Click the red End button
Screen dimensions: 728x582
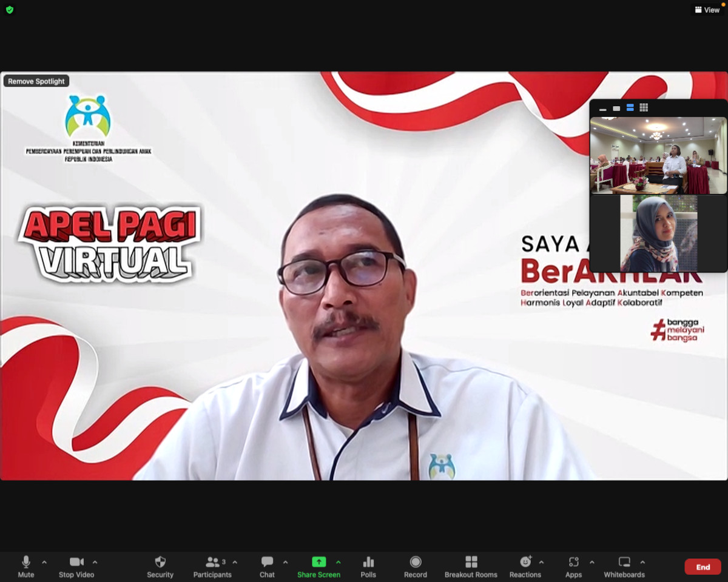pos(703,567)
